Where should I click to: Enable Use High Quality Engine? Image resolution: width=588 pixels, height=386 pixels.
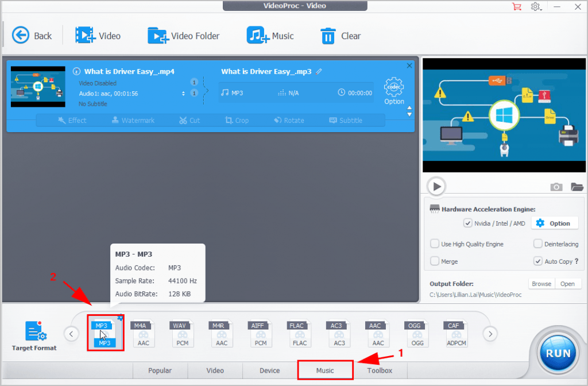click(435, 244)
